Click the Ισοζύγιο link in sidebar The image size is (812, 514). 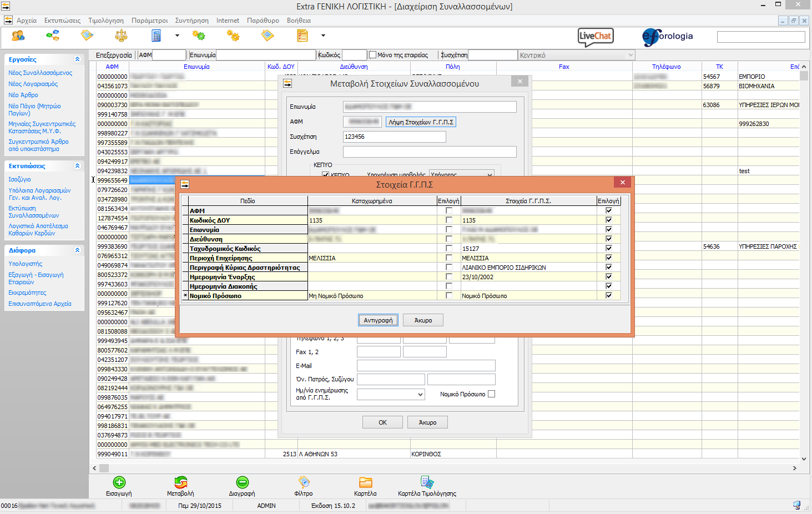(x=19, y=179)
